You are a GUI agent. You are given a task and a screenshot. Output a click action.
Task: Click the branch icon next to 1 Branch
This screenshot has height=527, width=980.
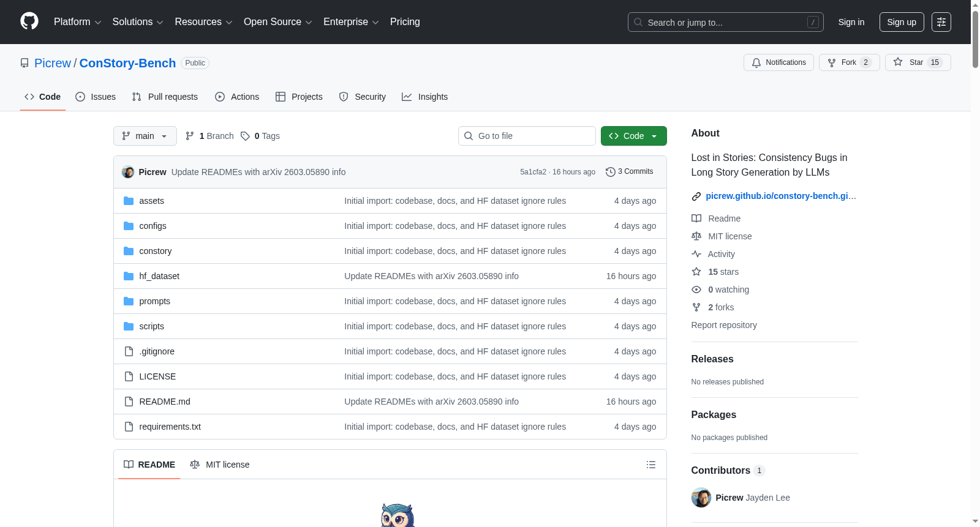(190, 136)
